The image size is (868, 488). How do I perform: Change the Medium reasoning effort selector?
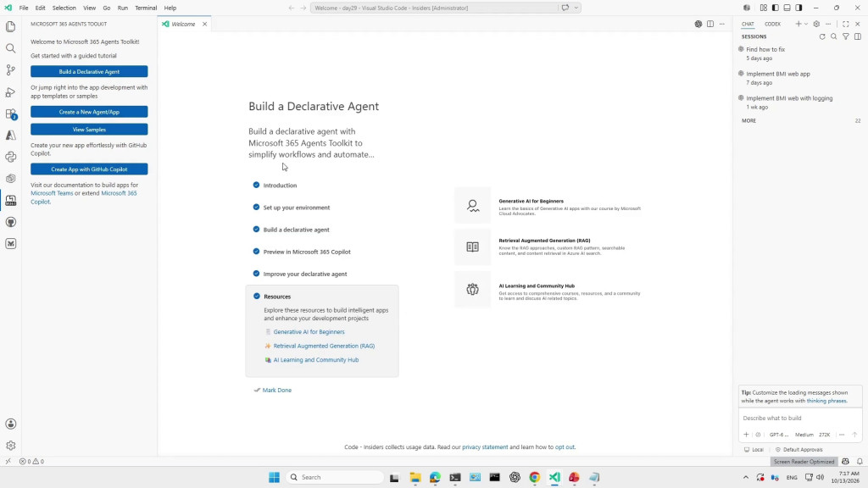click(804, 435)
